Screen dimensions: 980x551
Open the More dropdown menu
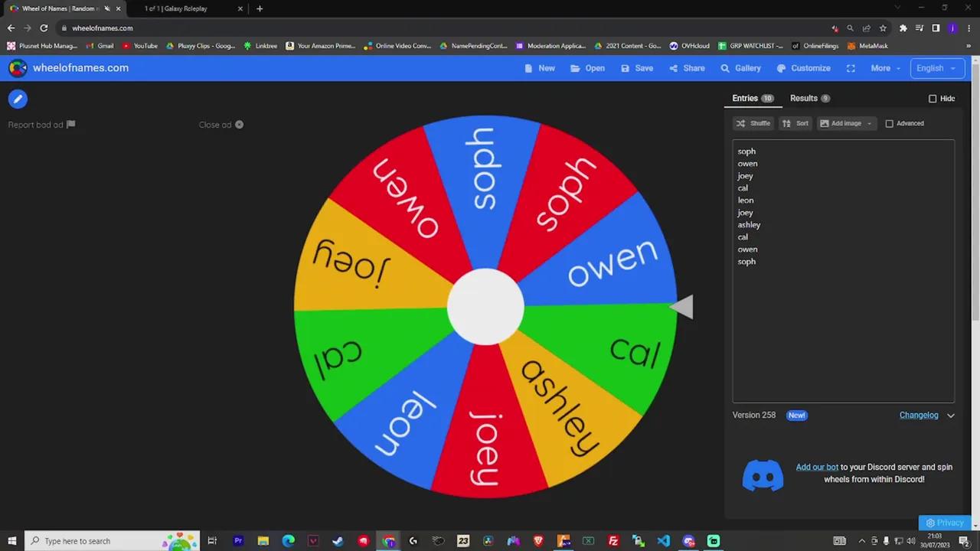(x=886, y=68)
